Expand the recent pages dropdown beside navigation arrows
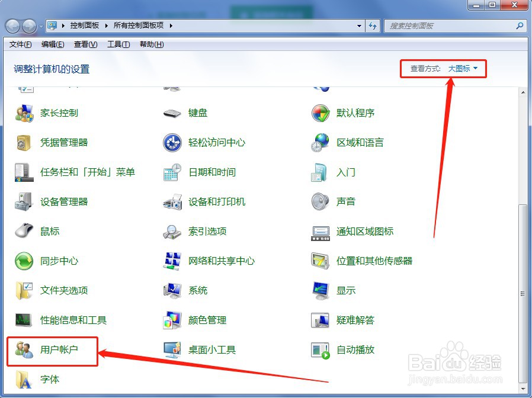Viewport: 532px width, 398px height. click(x=40, y=25)
